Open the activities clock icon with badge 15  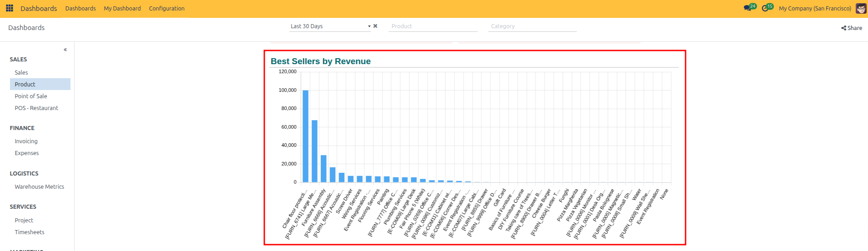[x=767, y=8]
